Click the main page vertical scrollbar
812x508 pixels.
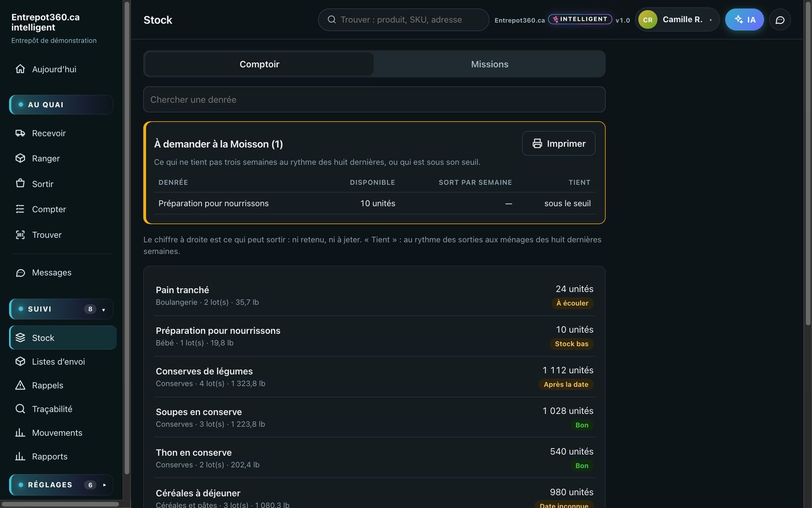[808, 163]
